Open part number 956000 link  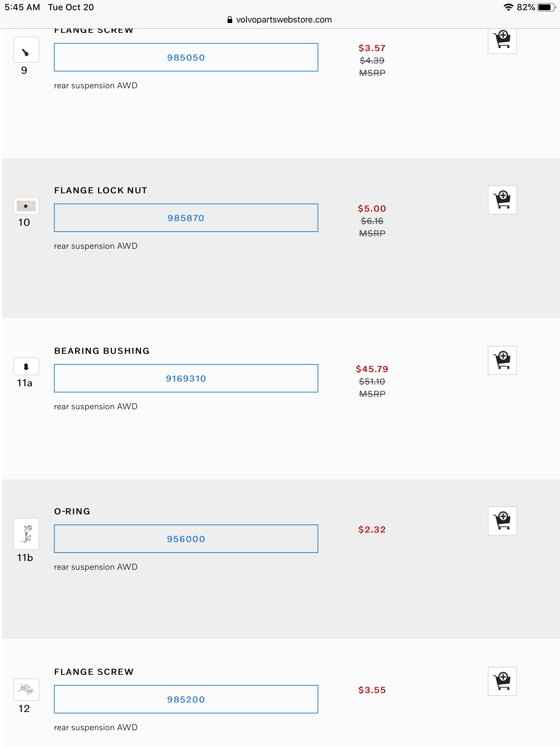(186, 539)
